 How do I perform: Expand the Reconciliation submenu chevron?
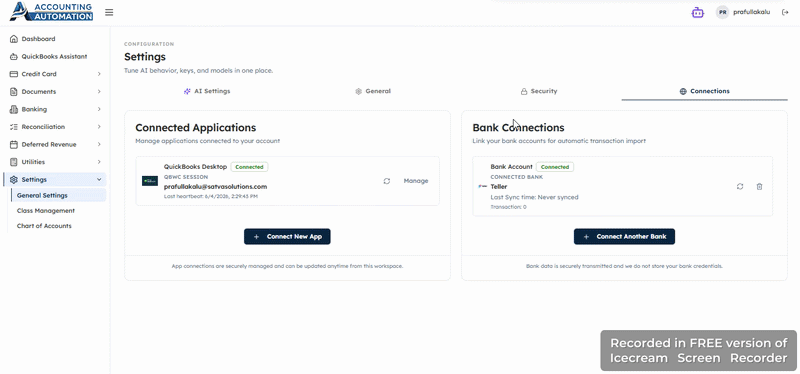(99, 127)
